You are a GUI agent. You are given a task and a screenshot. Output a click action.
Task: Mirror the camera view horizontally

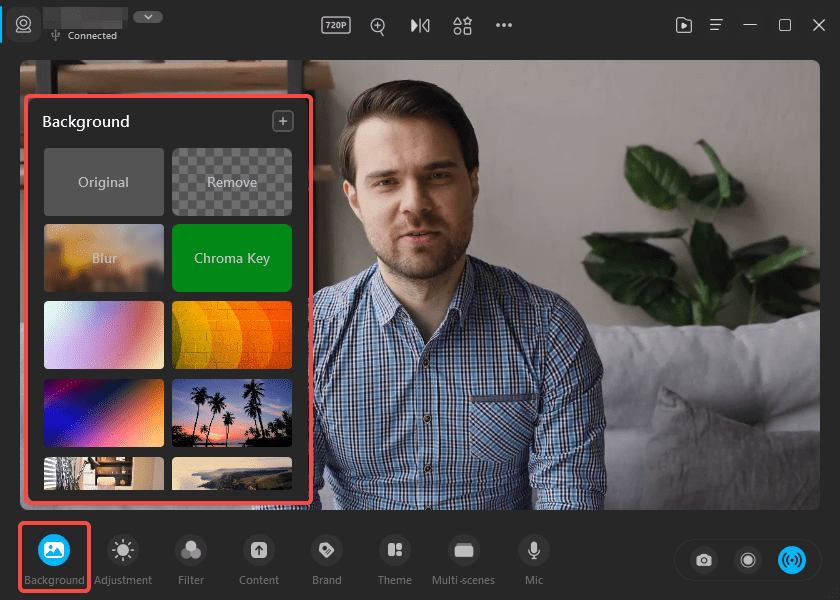[x=420, y=25]
